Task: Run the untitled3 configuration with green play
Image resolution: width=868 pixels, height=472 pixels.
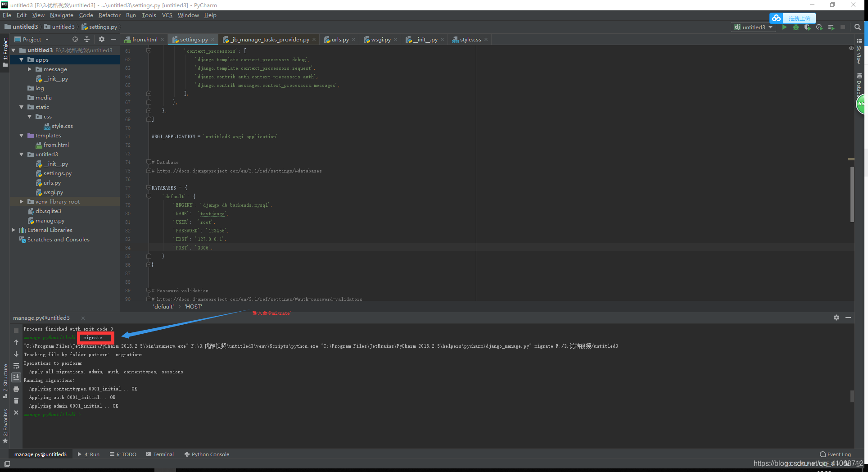Action: tap(784, 27)
